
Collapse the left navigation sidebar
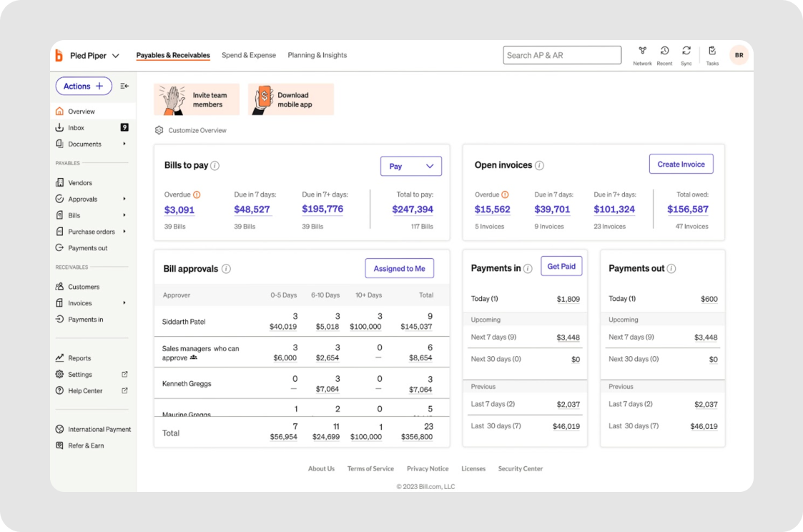coord(124,85)
